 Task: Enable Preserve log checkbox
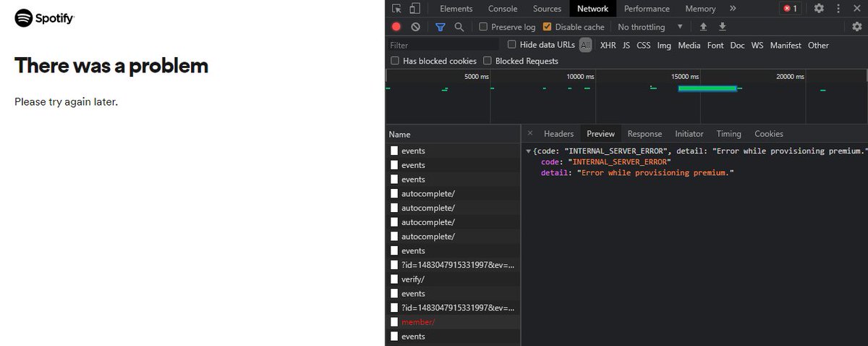tap(483, 27)
